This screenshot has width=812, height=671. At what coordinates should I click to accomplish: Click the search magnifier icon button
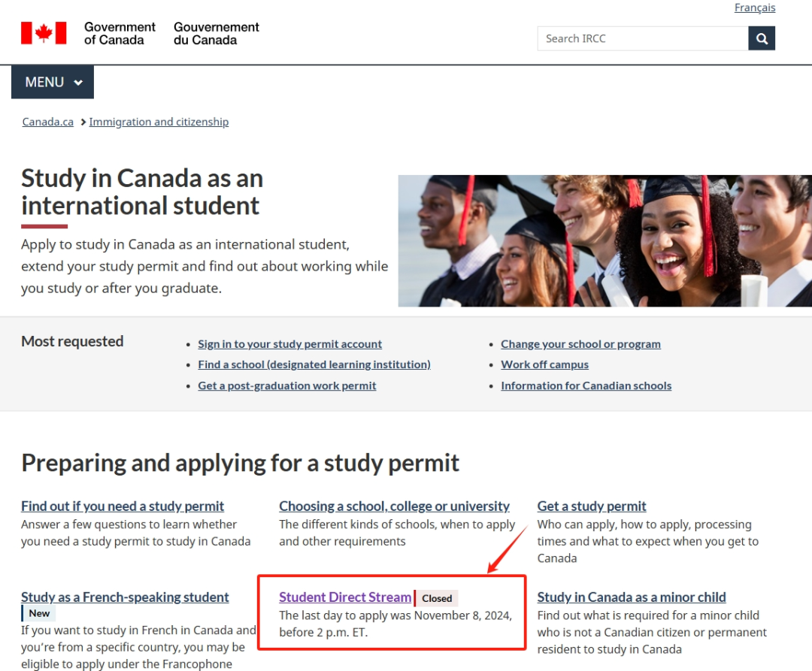[761, 39]
